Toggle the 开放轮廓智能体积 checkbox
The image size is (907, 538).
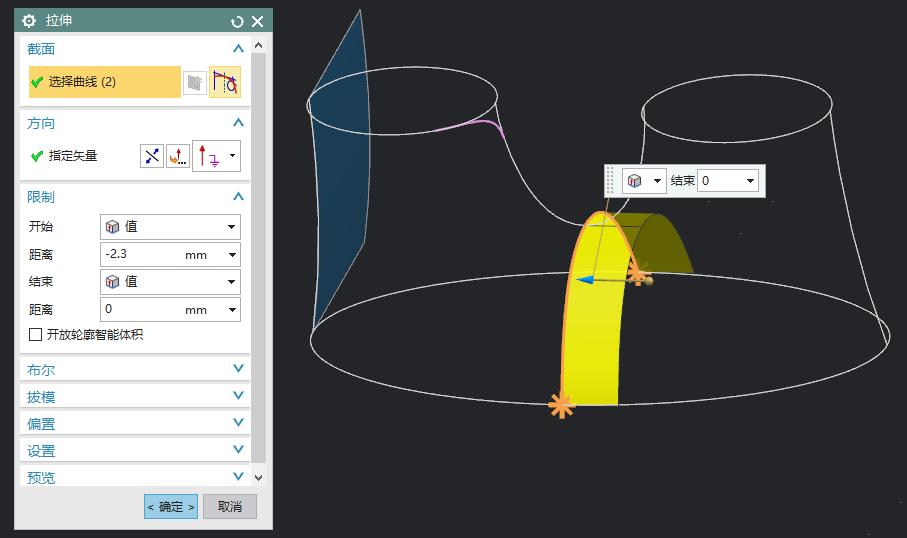[36, 335]
